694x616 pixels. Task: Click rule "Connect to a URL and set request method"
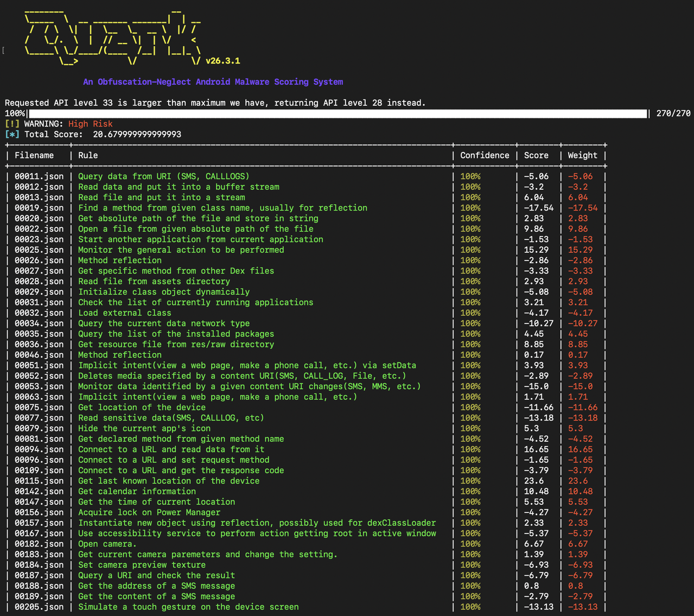(174, 460)
